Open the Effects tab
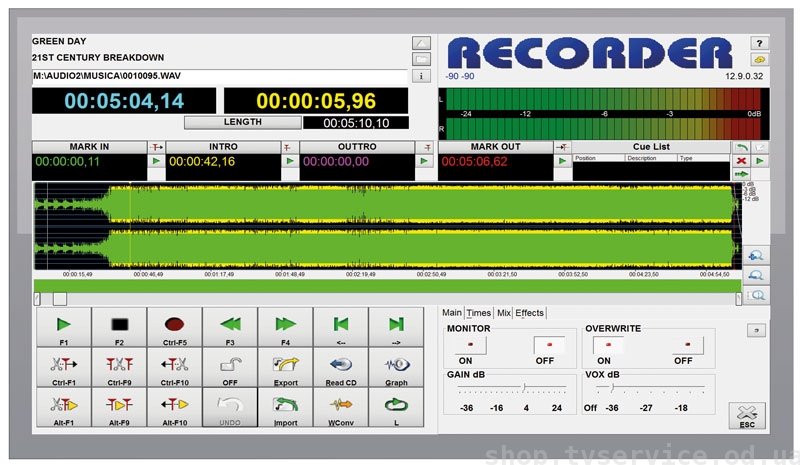Viewport: 800px width, 465px height. 530,313
